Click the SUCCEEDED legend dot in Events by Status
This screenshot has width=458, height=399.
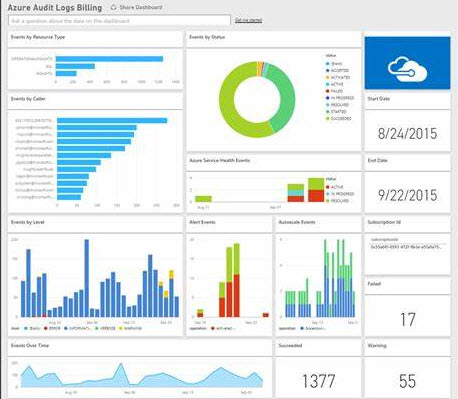point(328,118)
